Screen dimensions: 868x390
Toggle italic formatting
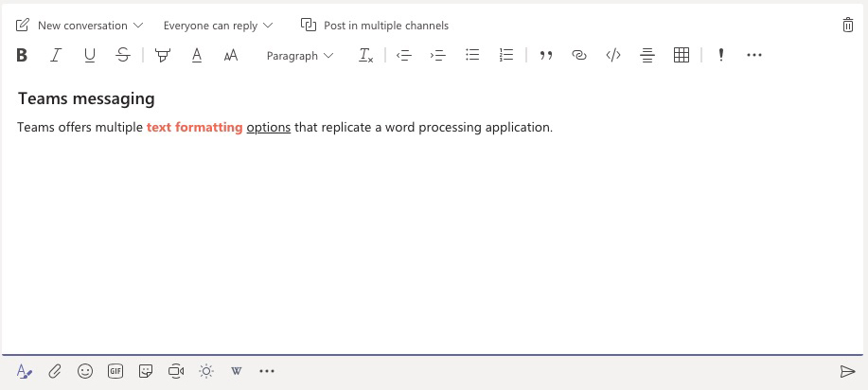point(55,55)
